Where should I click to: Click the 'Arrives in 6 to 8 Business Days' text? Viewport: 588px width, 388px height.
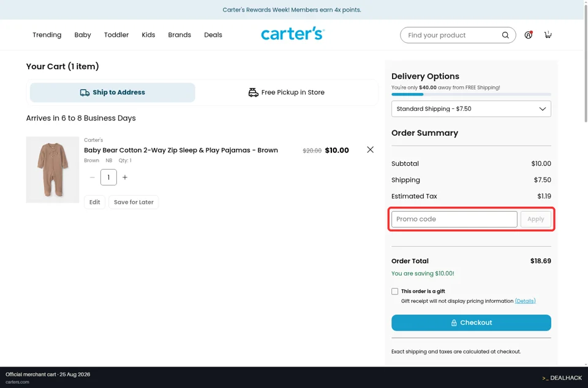tap(81, 118)
